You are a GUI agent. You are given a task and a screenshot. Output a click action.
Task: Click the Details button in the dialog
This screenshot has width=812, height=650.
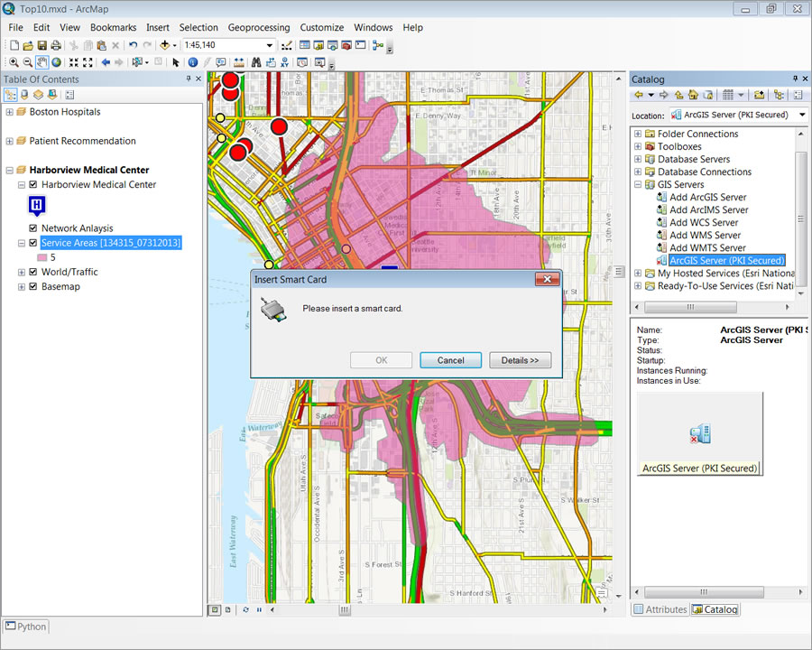[x=521, y=359]
